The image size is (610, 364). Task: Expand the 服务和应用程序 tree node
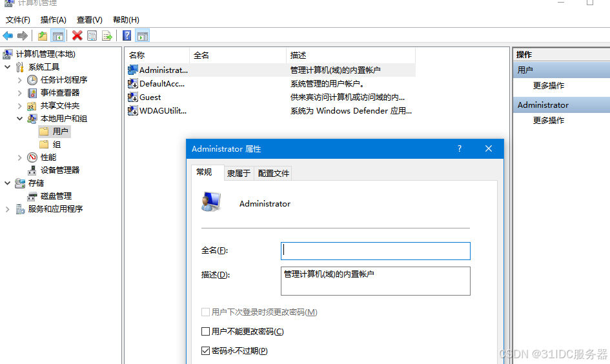[8, 209]
